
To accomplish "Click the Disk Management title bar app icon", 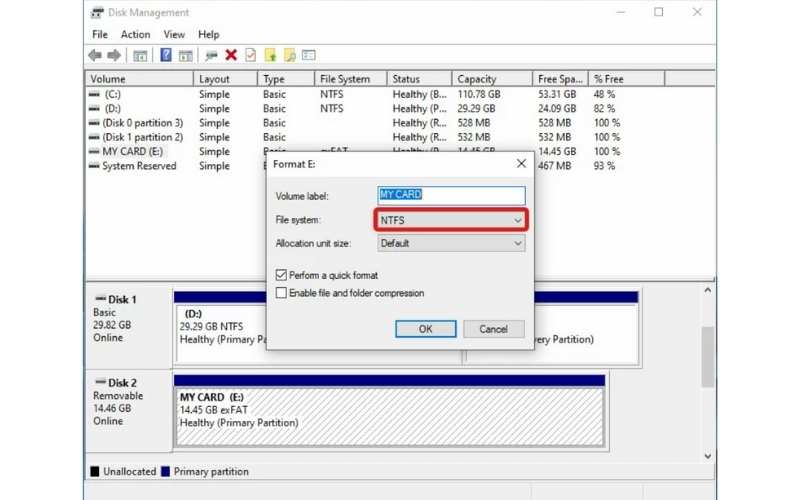I will [97, 12].
